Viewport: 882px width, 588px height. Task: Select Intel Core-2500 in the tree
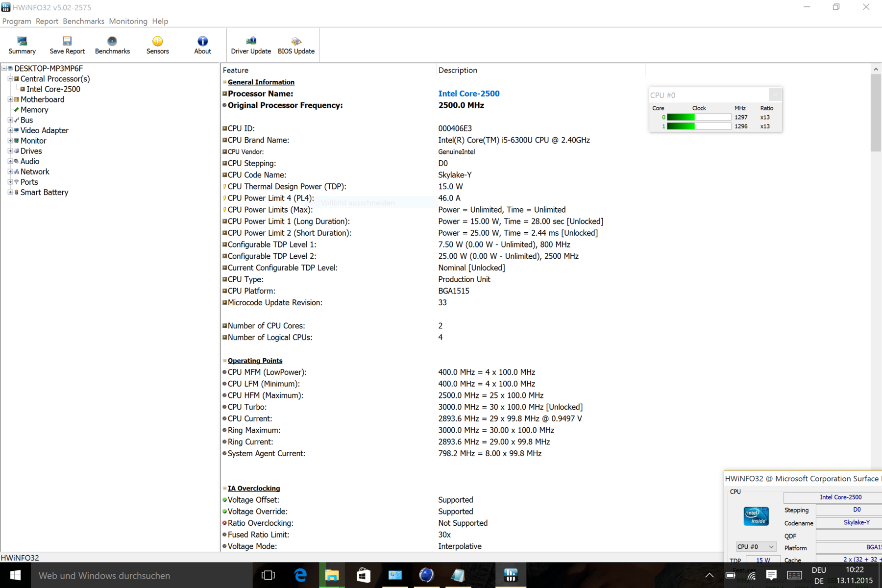(53, 89)
